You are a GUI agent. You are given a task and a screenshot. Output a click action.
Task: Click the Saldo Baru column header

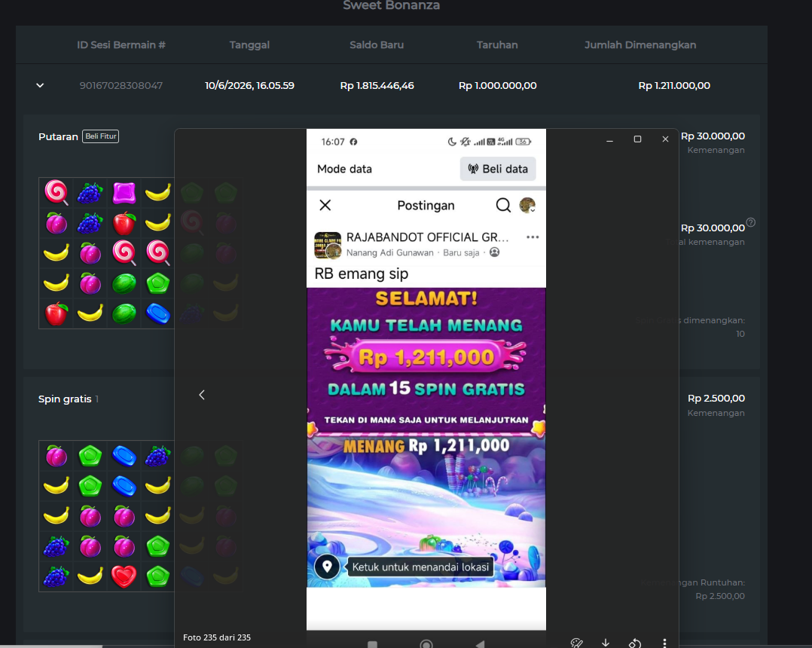click(x=377, y=45)
